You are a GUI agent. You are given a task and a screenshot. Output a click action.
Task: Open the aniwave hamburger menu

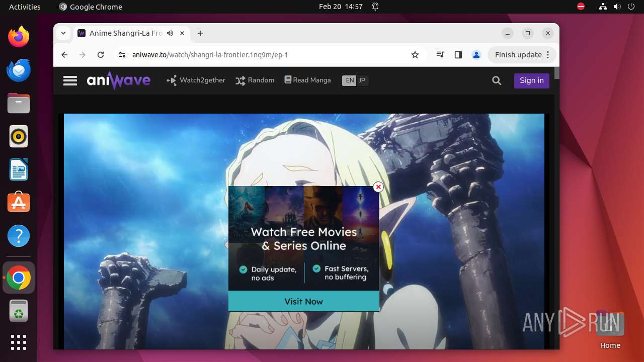[70, 80]
